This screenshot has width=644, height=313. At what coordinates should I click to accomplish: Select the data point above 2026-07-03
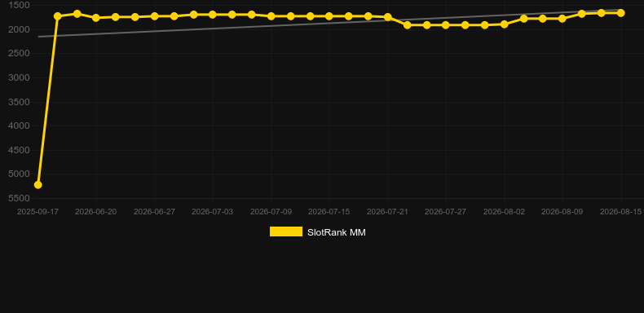click(213, 15)
